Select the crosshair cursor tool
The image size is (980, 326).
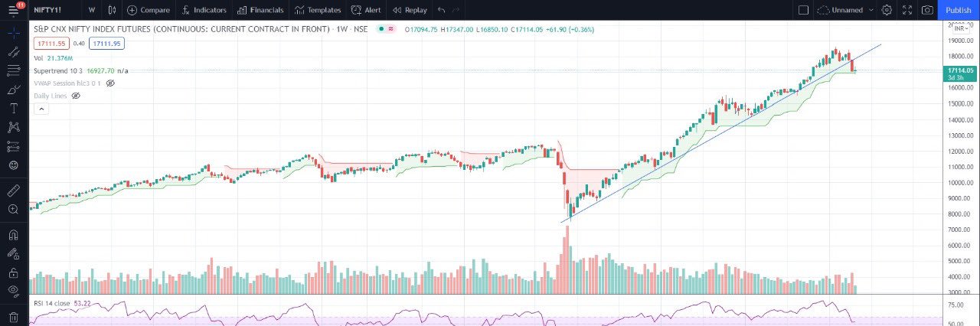tap(14, 34)
